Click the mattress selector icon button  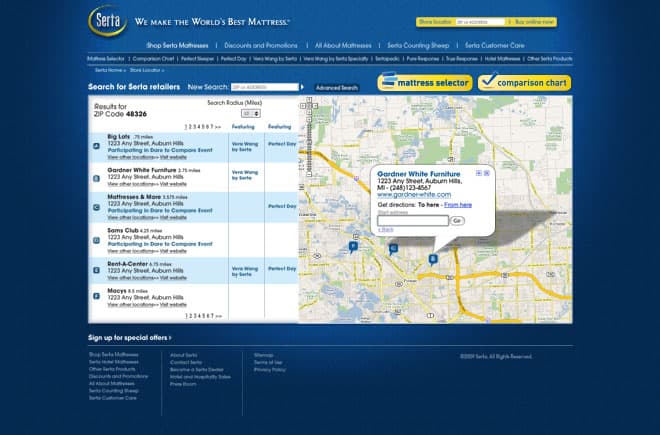[x=425, y=82]
